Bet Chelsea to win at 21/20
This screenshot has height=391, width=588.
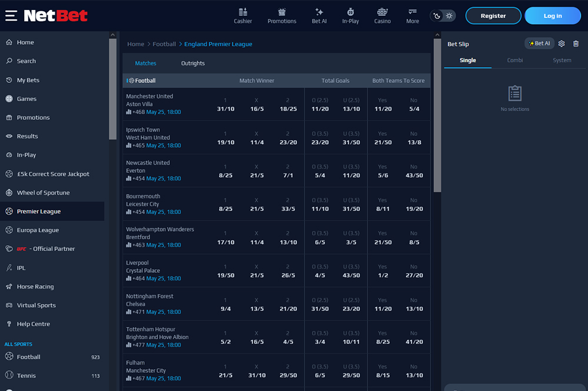click(x=288, y=305)
